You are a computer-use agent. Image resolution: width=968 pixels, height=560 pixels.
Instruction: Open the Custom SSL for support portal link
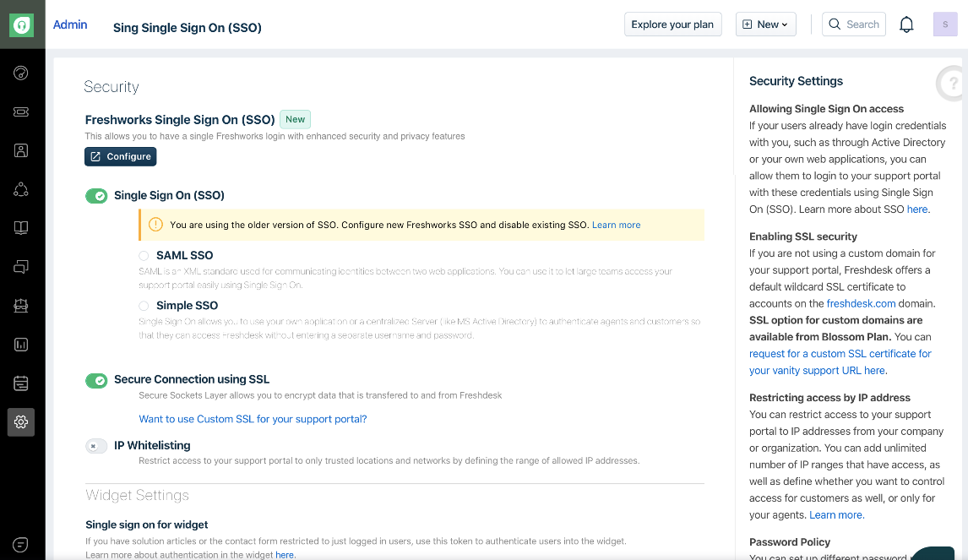(x=253, y=419)
